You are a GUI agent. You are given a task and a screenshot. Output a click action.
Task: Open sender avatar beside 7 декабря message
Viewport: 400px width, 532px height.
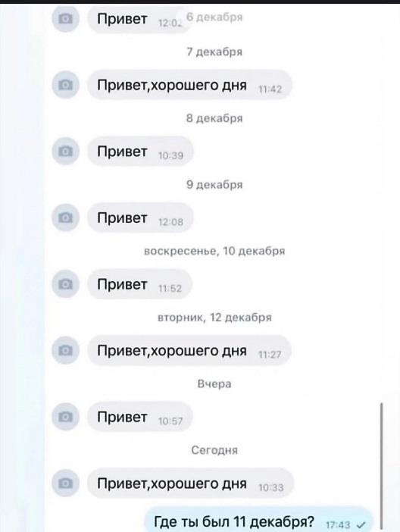(x=65, y=84)
